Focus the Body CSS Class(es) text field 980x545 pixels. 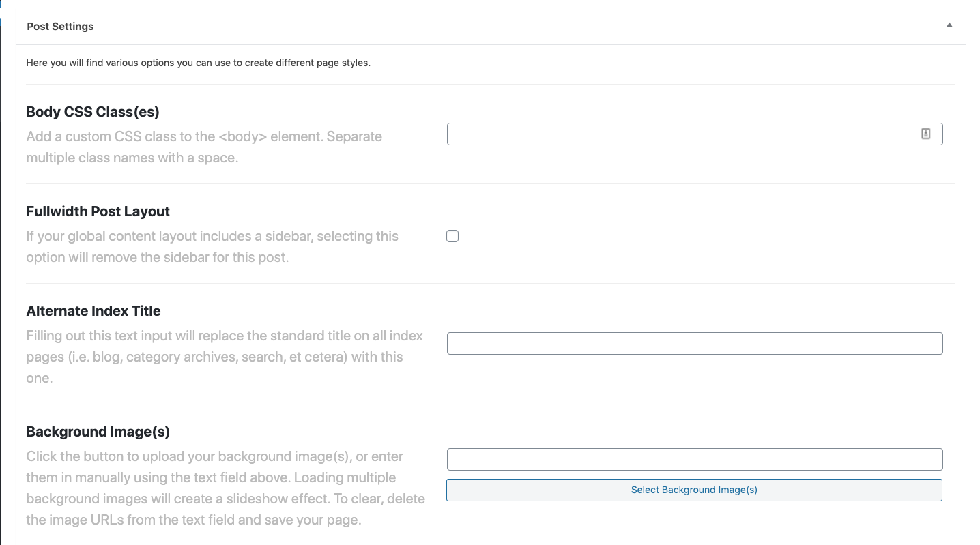[x=682, y=134]
